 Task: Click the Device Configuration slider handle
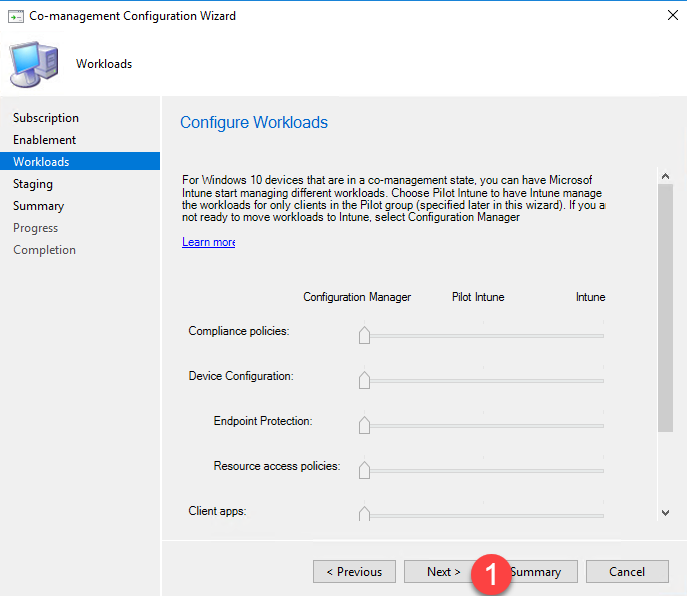[x=364, y=379]
